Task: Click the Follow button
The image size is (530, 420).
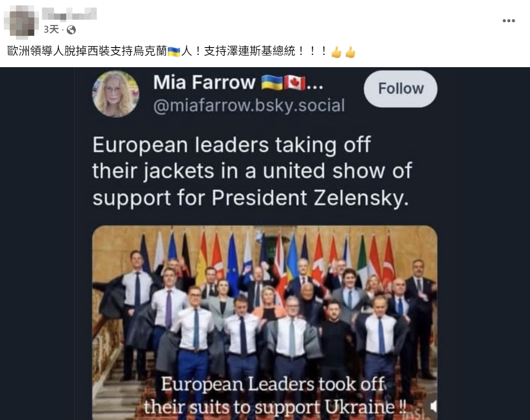Action: (401, 89)
